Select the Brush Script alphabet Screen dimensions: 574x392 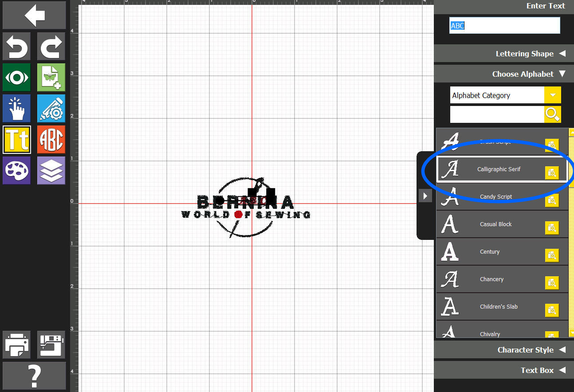point(502,141)
